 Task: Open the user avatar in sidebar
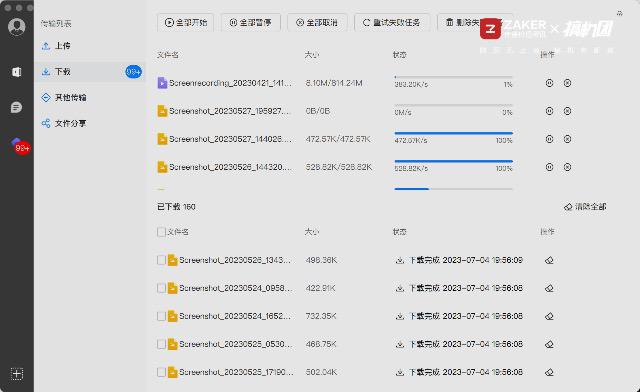tap(17, 27)
